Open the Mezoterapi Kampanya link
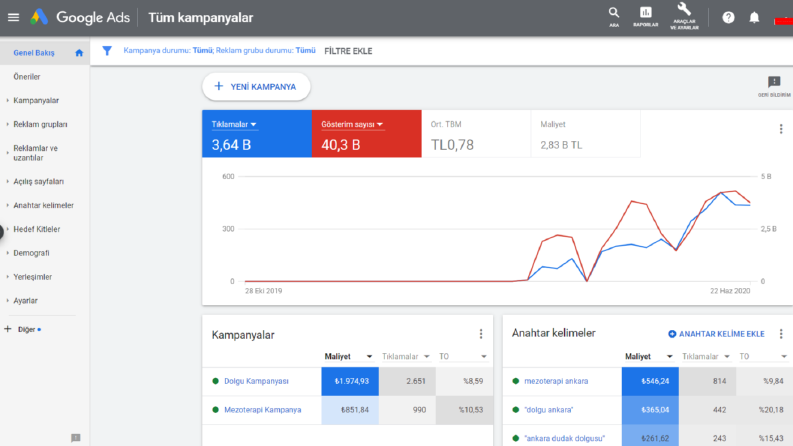Image resolution: width=793 pixels, height=446 pixels. coord(262,410)
